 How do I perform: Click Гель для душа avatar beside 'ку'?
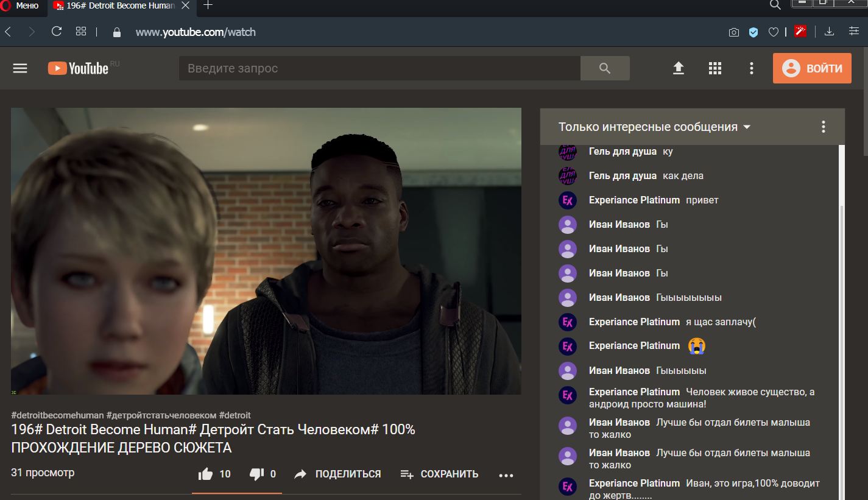[568, 152]
